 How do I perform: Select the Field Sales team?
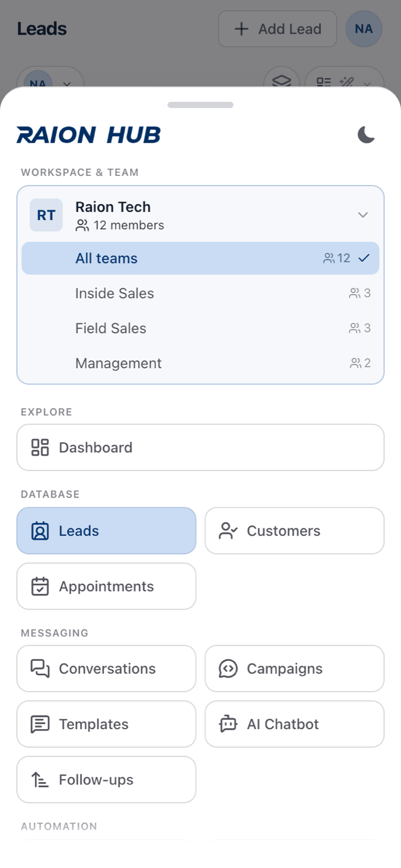(200, 328)
